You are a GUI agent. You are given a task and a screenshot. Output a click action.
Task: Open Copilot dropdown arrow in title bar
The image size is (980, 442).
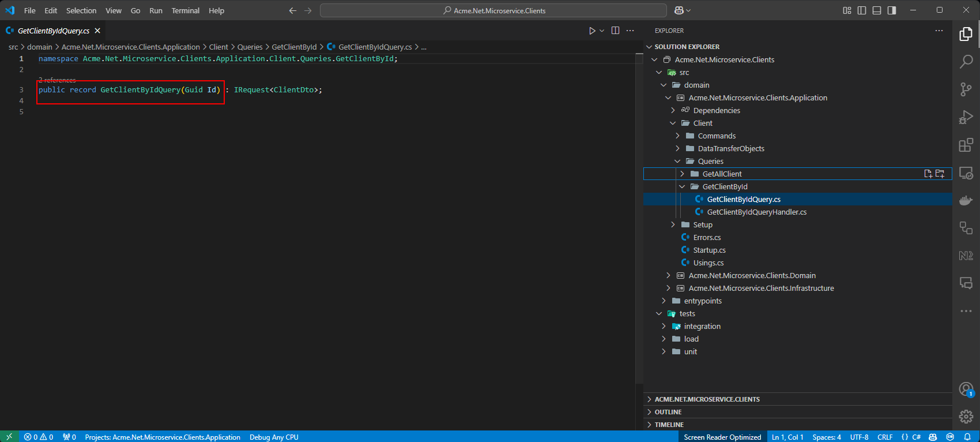pos(688,10)
